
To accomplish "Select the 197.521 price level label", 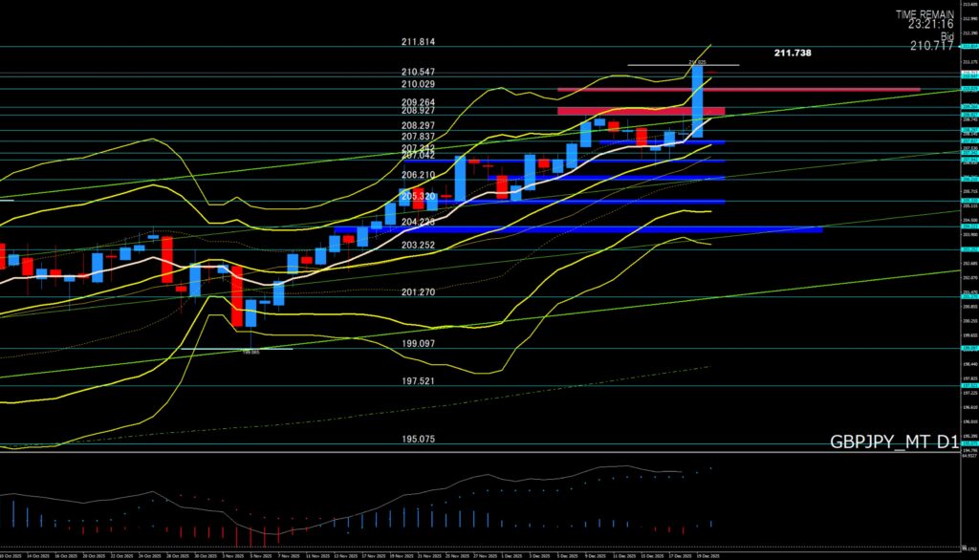I will point(419,380).
